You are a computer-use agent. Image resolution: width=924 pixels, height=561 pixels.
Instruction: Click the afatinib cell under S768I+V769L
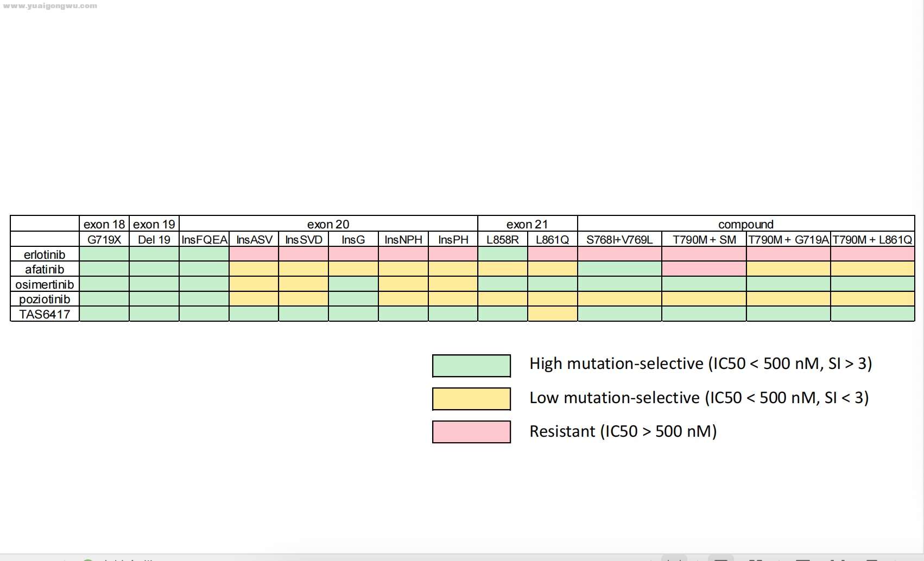point(620,269)
